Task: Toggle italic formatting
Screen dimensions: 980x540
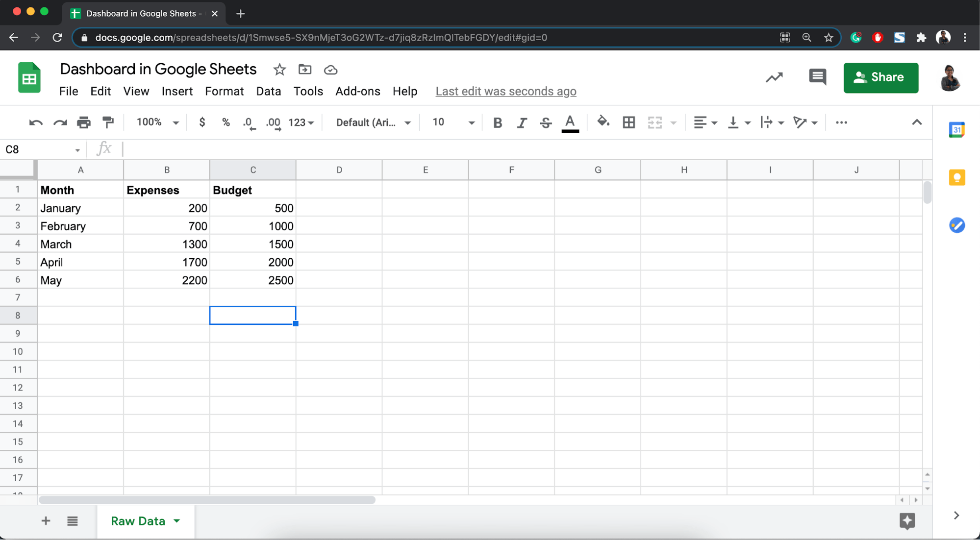Action: coord(522,123)
